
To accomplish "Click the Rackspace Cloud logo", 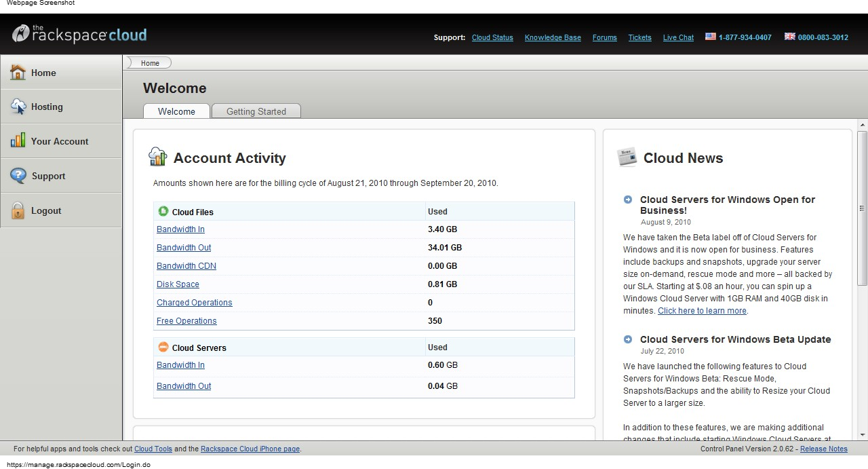I will click(79, 34).
